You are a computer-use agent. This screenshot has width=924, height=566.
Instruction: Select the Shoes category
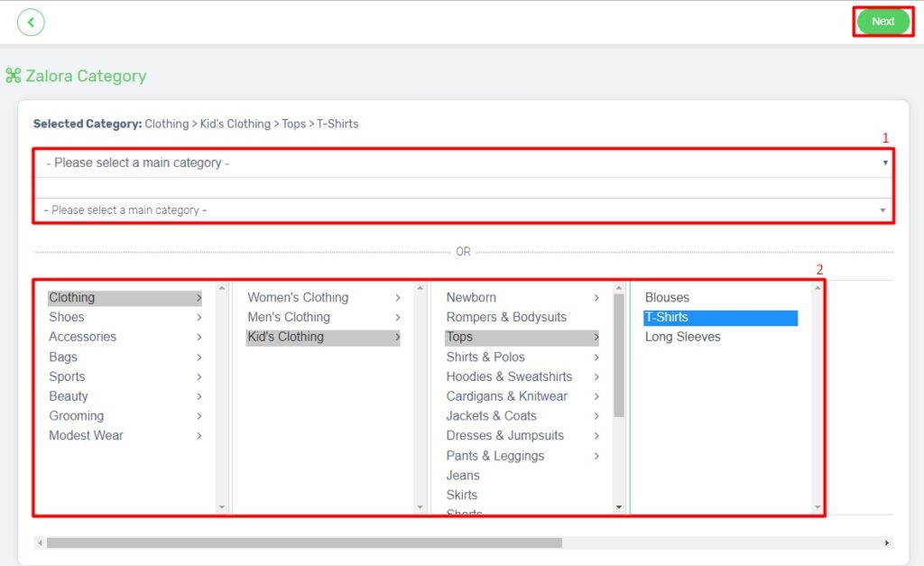click(125, 317)
